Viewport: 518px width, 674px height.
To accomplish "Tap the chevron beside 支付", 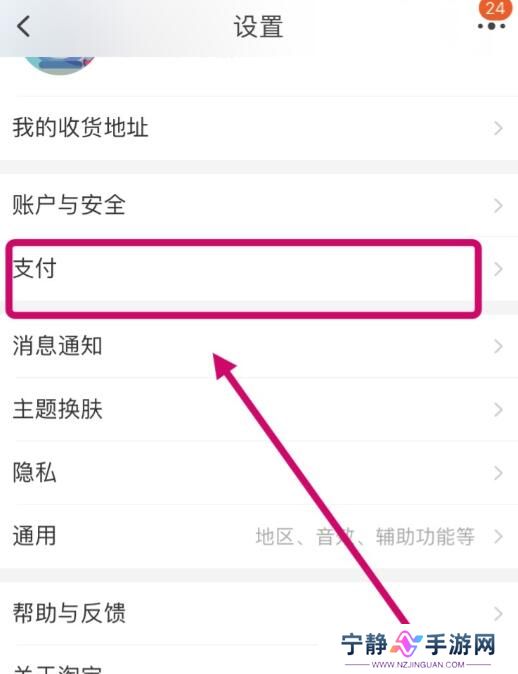I will pos(498,269).
